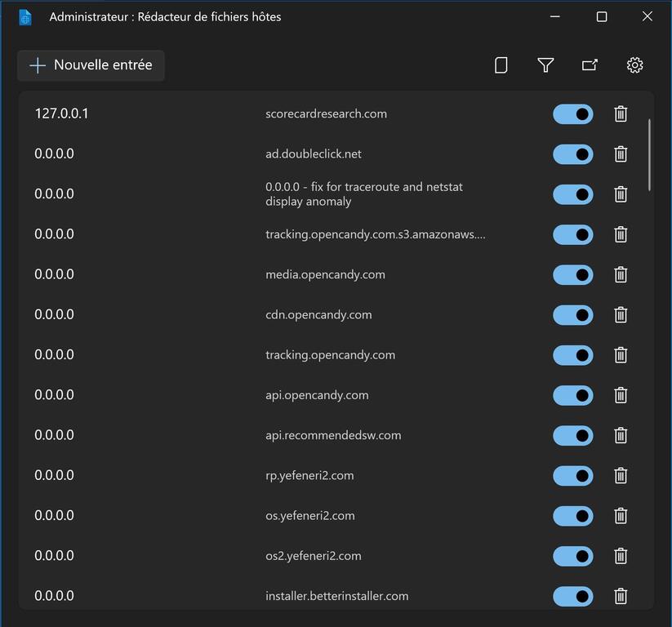672x627 pixels.
Task: Delete the api.opencandy.com entry
Action: tap(621, 395)
